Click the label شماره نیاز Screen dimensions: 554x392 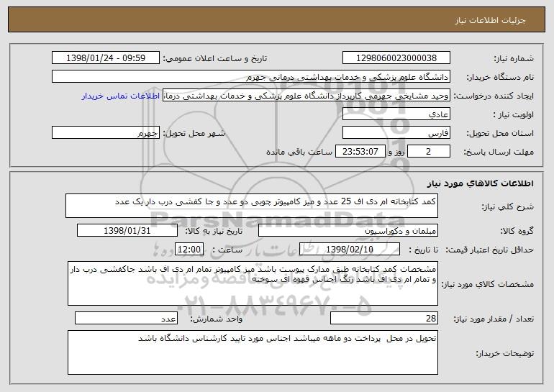514,59
